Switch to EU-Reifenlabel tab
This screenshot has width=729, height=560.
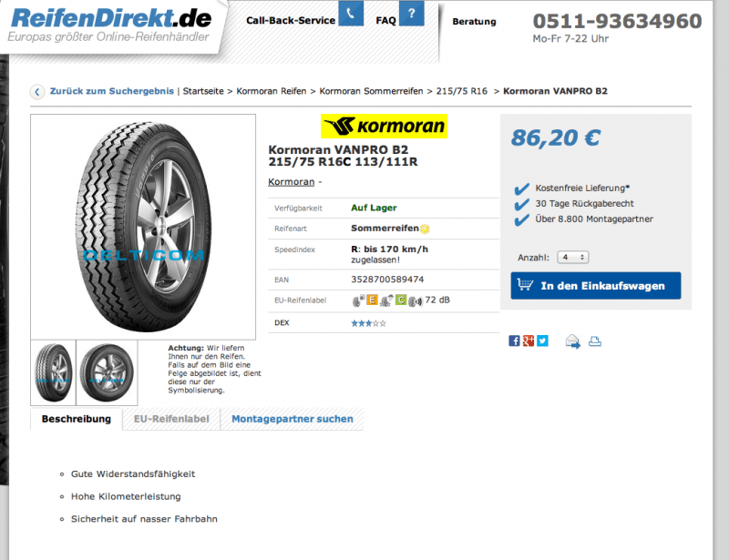[x=171, y=419]
